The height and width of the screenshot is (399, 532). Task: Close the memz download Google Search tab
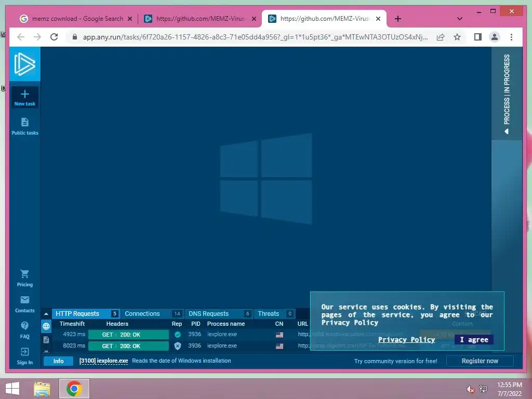coord(129,19)
